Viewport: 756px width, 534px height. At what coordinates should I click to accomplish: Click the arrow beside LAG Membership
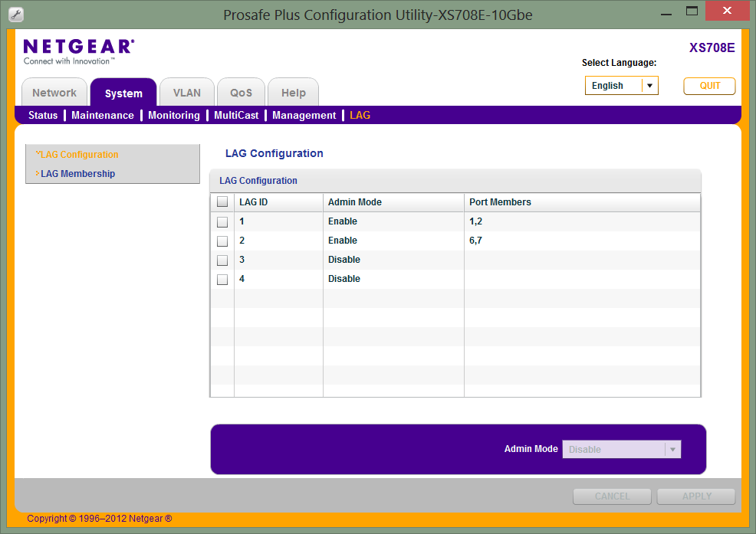click(37, 173)
